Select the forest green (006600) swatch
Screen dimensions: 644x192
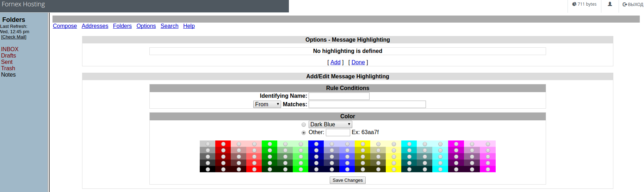tap(270, 163)
